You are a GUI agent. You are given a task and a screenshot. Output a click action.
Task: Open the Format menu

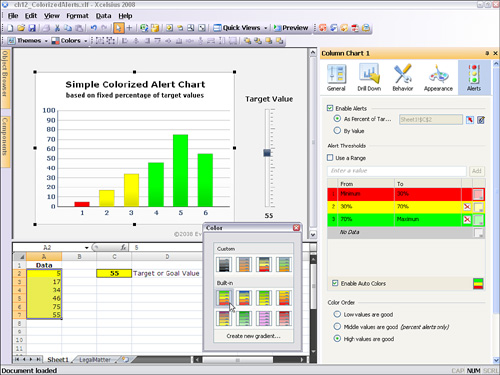(77, 16)
